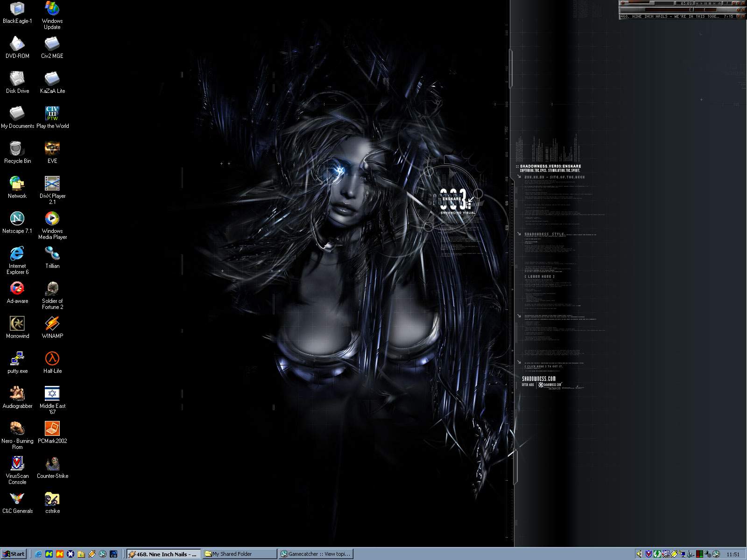
Task: Switch to the Nine Inch Nails taskbar button
Action: [x=164, y=554]
